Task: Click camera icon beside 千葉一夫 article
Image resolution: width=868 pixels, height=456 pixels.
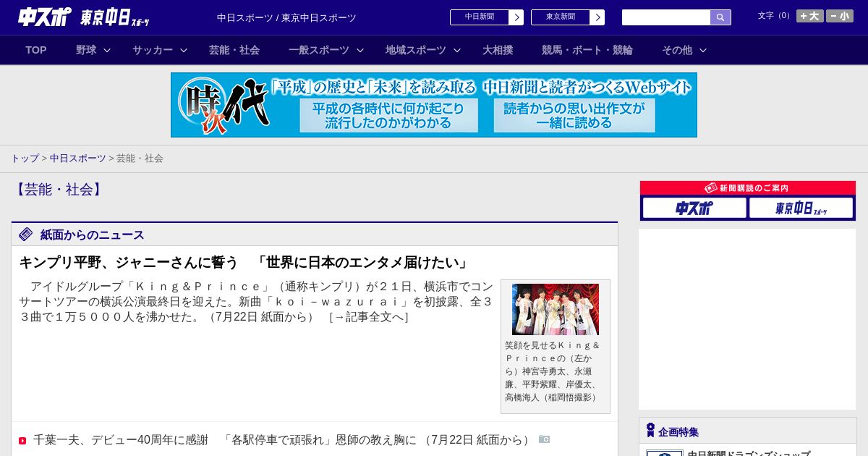Action: coord(544,439)
